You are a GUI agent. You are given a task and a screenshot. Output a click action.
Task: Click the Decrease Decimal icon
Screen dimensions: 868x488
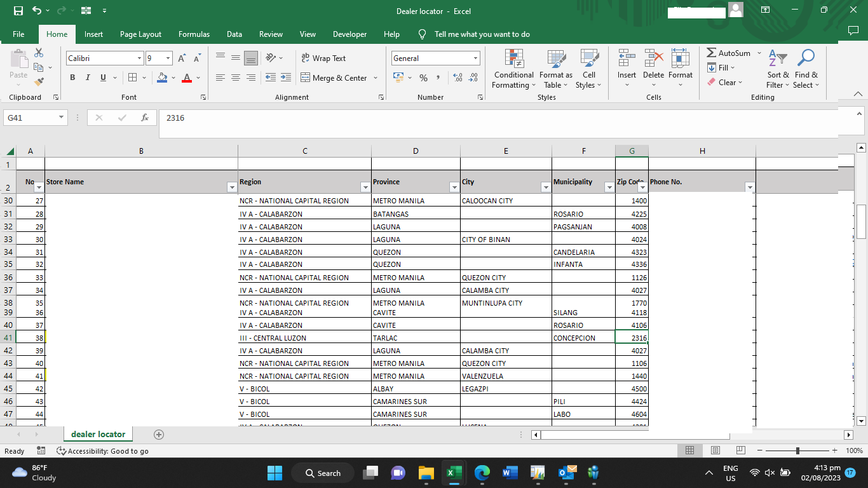point(473,78)
